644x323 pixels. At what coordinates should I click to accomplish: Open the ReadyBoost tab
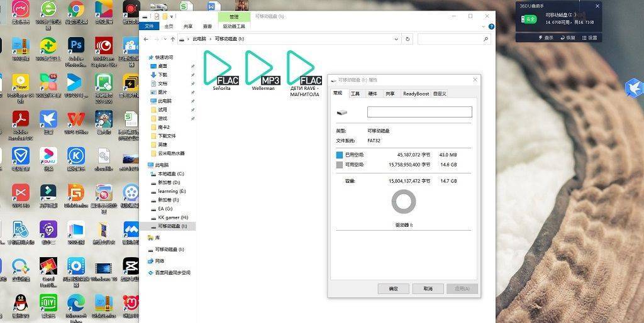click(x=416, y=94)
